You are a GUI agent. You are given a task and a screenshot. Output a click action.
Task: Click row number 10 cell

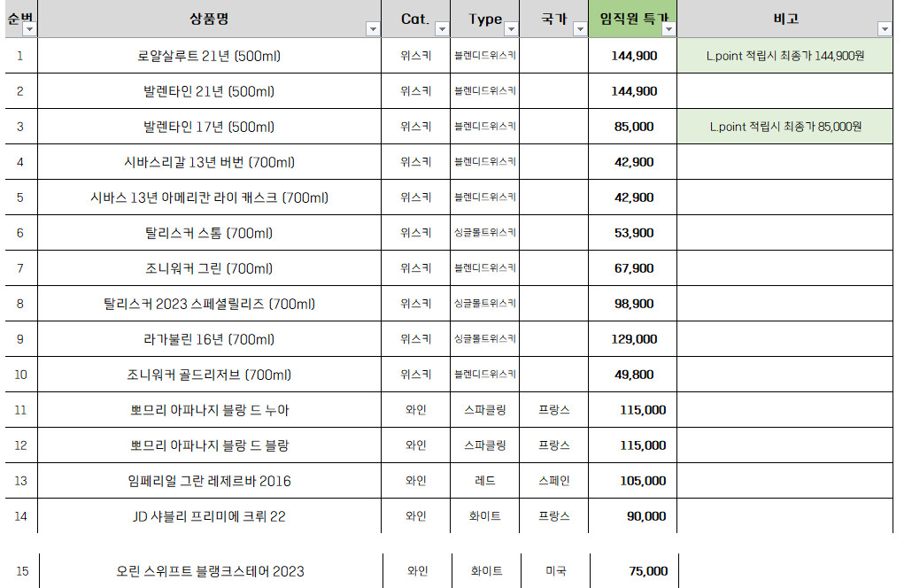21,375
